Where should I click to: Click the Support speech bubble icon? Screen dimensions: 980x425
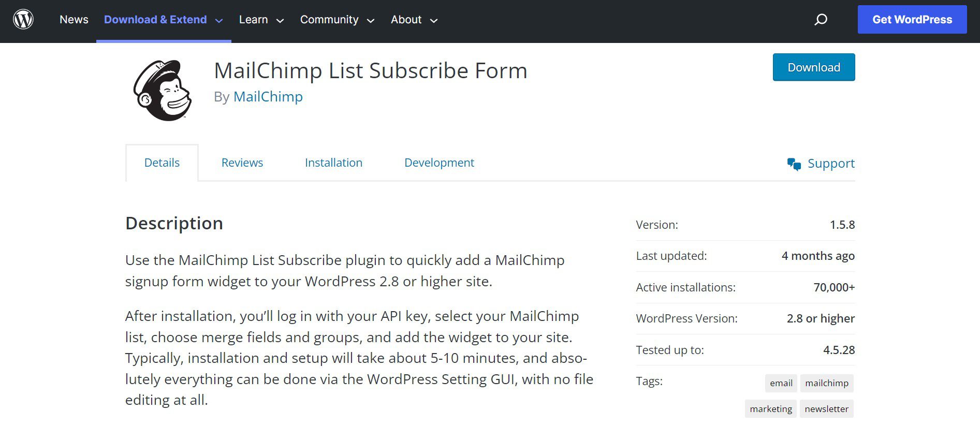click(793, 163)
